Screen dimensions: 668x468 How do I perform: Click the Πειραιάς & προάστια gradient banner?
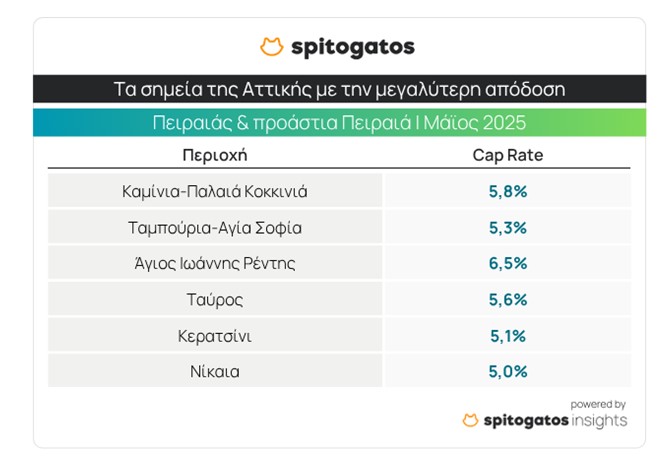click(x=339, y=123)
